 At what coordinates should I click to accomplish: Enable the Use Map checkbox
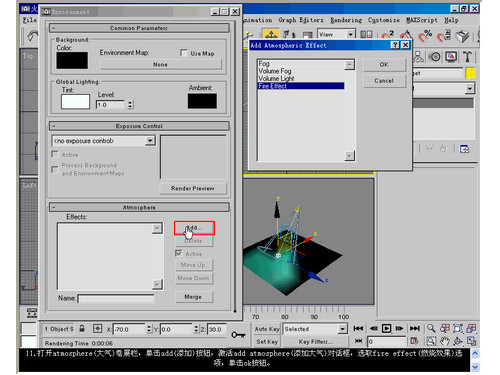[x=184, y=53]
